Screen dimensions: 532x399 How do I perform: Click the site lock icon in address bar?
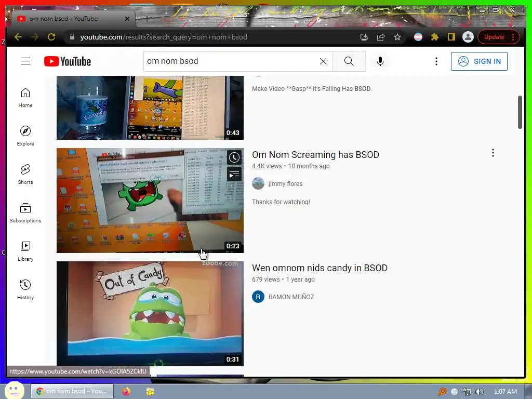click(x=72, y=37)
